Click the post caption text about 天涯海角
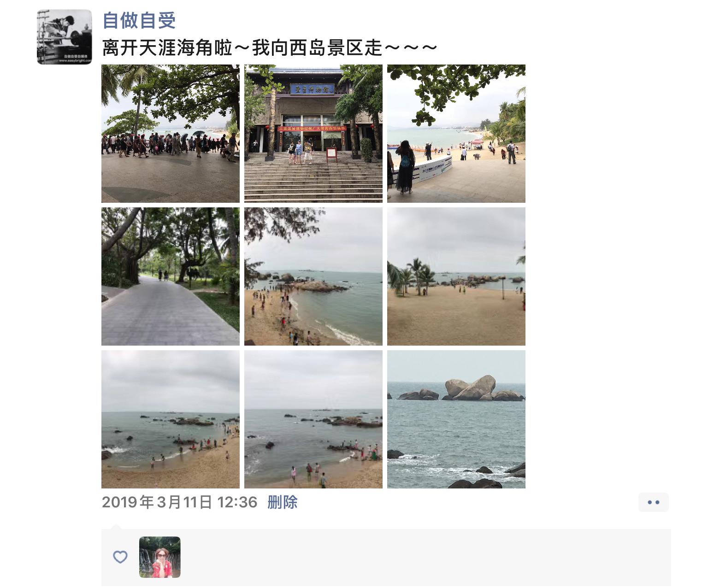The height and width of the screenshot is (588, 708). pyautogui.click(x=269, y=47)
